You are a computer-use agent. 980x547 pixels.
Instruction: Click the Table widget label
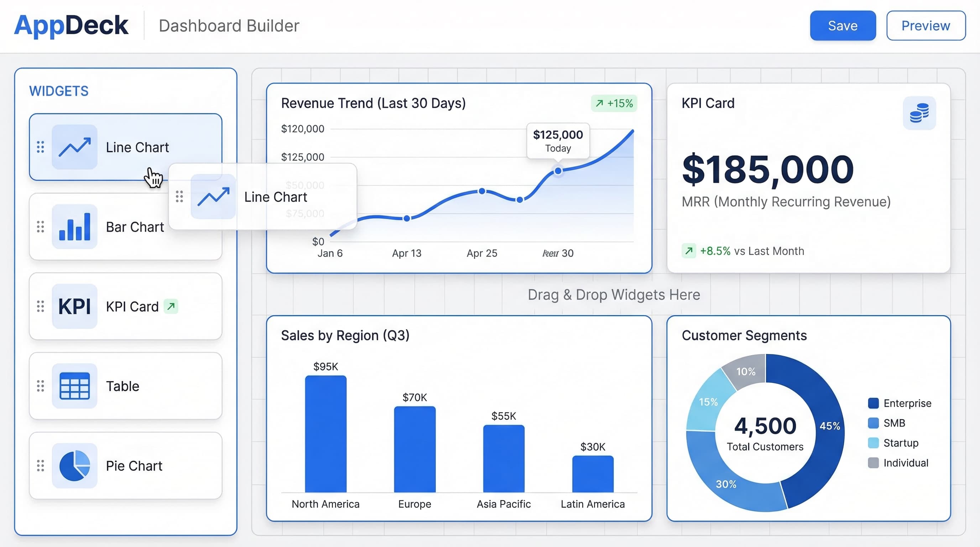coord(123,386)
